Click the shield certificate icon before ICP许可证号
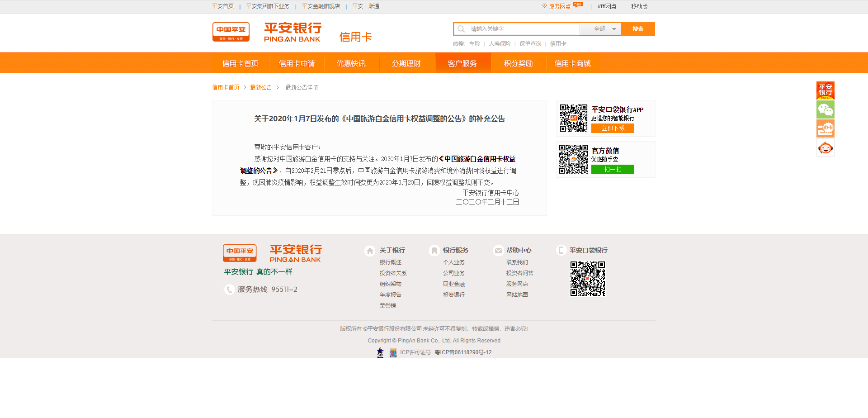 click(393, 353)
